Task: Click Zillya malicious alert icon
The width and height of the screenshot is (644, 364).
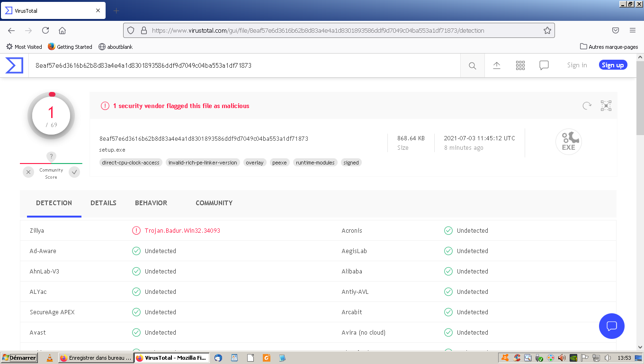Action: click(x=136, y=231)
